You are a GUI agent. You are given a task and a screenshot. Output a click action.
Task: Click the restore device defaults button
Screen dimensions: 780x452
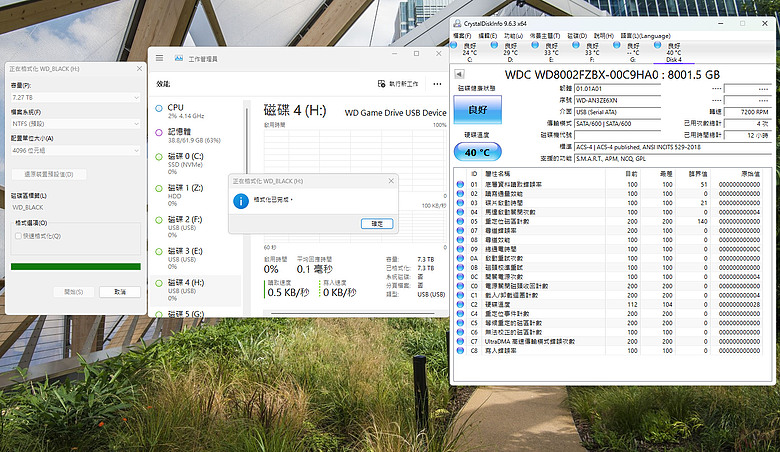point(49,174)
